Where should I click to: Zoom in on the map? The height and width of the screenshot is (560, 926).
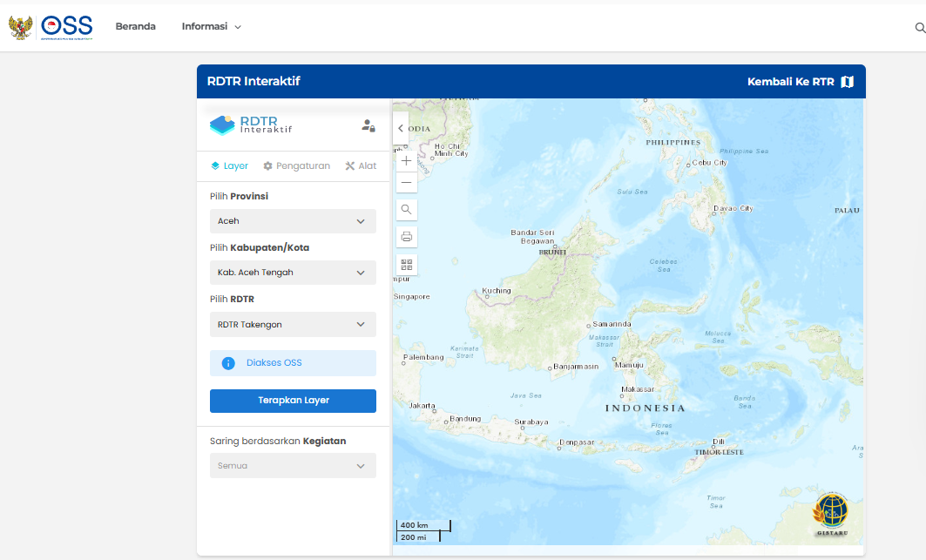point(406,161)
